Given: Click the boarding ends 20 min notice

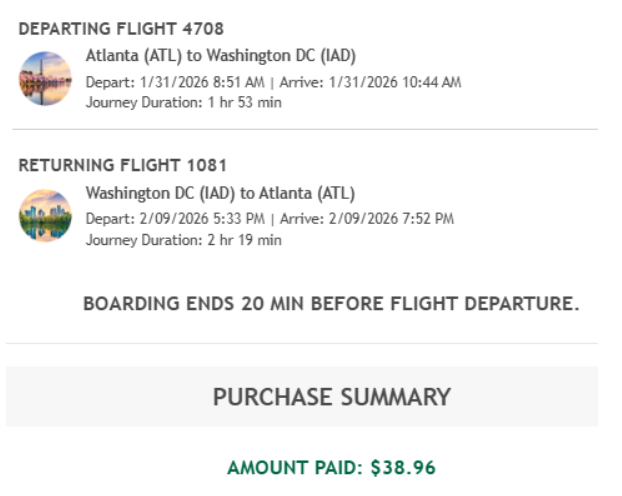Looking at the screenshot, I should [331, 304].
